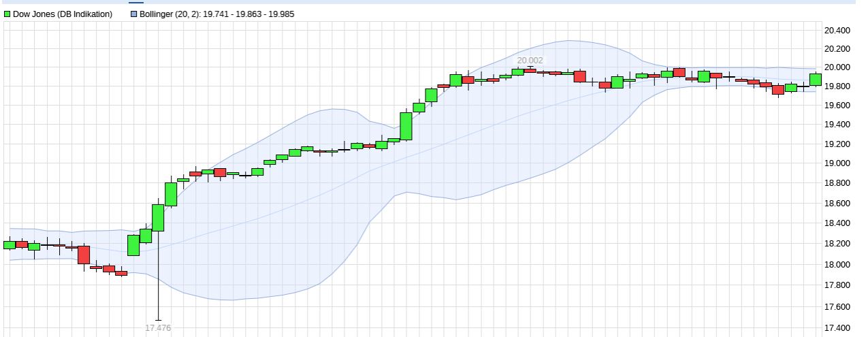
Task: Click the green Dow Jones legend swatch
Action: (x=7, y=14)
